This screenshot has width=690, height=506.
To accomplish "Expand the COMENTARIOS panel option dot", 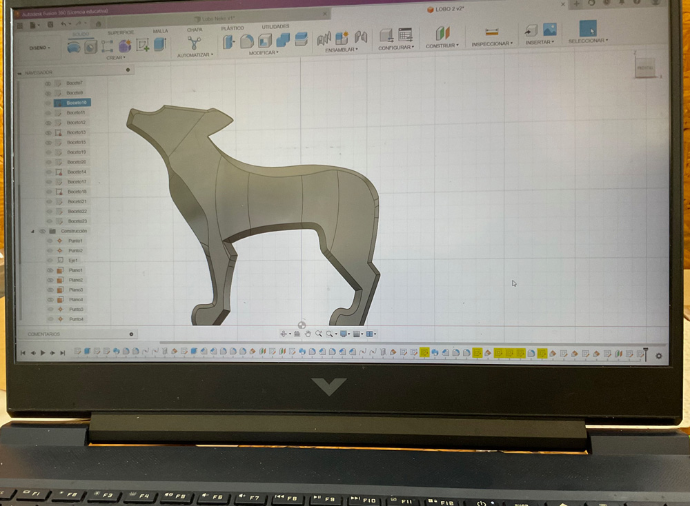I will tap(131, 334).
